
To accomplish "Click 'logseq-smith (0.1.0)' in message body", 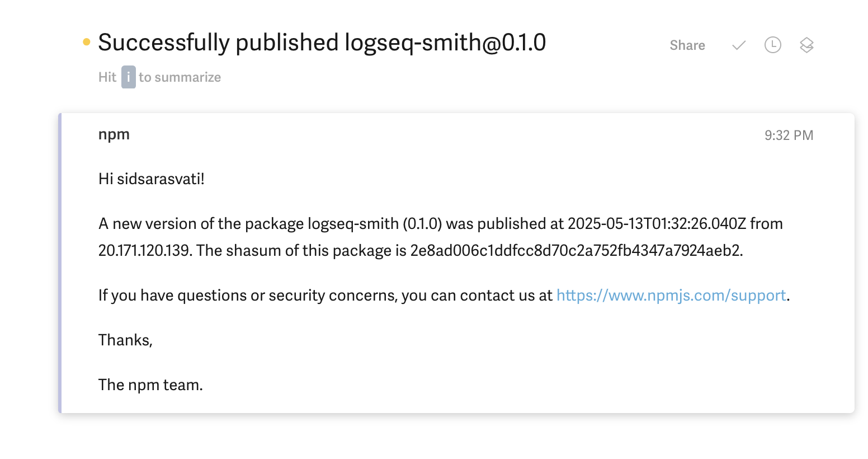I will coord(375,224).
